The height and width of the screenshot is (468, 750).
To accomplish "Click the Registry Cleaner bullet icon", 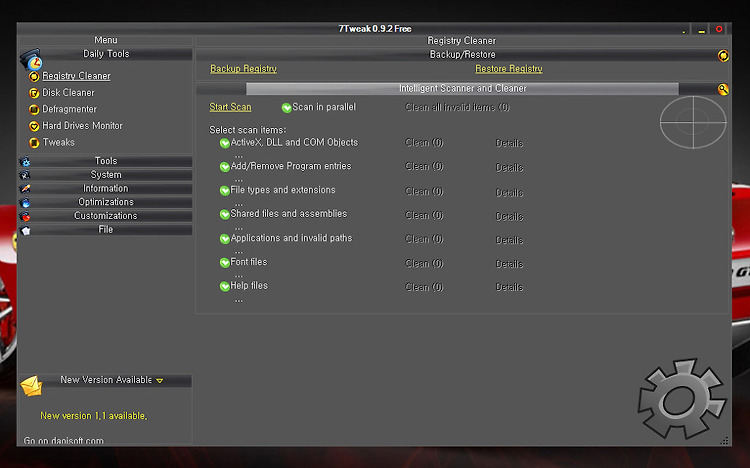I will coord(34,77).
